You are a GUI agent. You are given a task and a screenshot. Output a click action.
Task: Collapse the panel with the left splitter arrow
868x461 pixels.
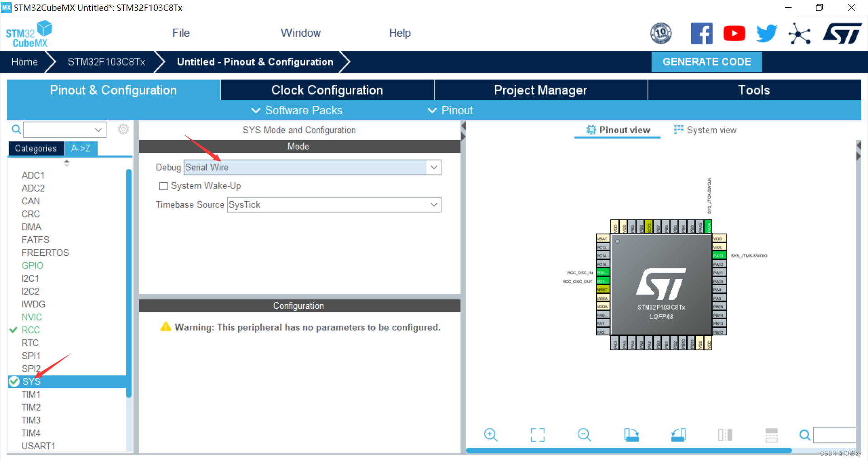coord(463,125)
